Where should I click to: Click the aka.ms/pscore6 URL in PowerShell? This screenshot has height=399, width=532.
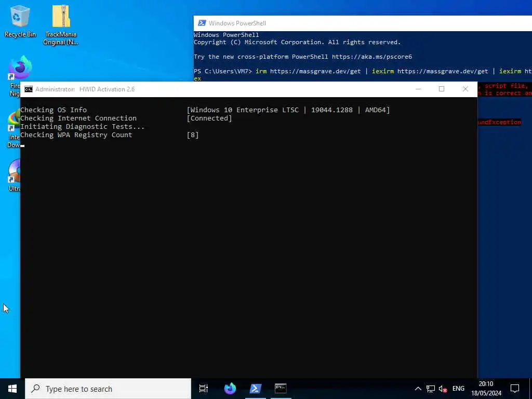372,57
